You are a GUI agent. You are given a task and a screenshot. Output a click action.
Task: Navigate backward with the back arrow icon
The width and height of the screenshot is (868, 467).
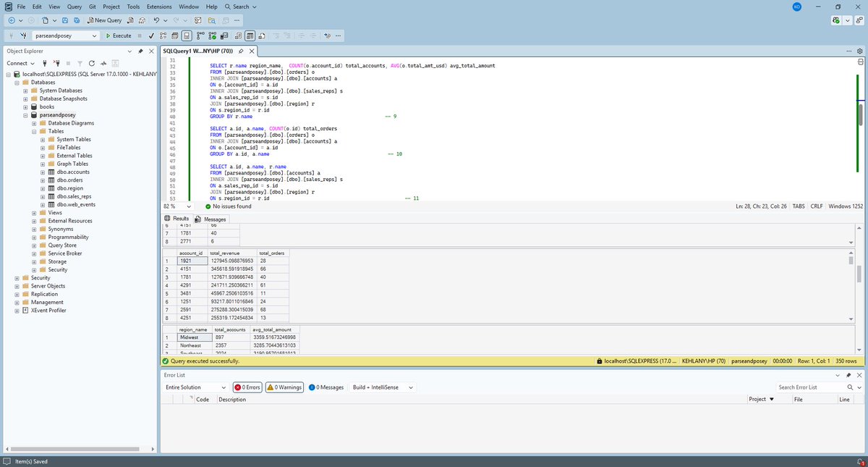pyautogui.click(x=12, y=20)
